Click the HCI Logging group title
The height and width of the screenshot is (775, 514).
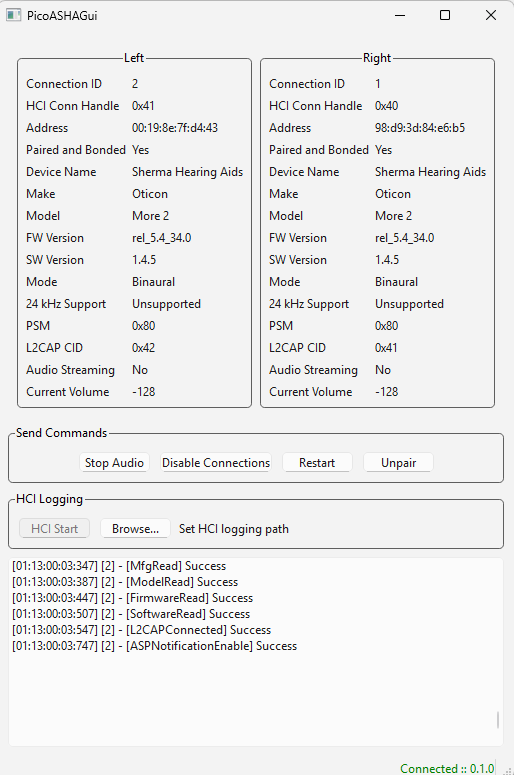49,499
